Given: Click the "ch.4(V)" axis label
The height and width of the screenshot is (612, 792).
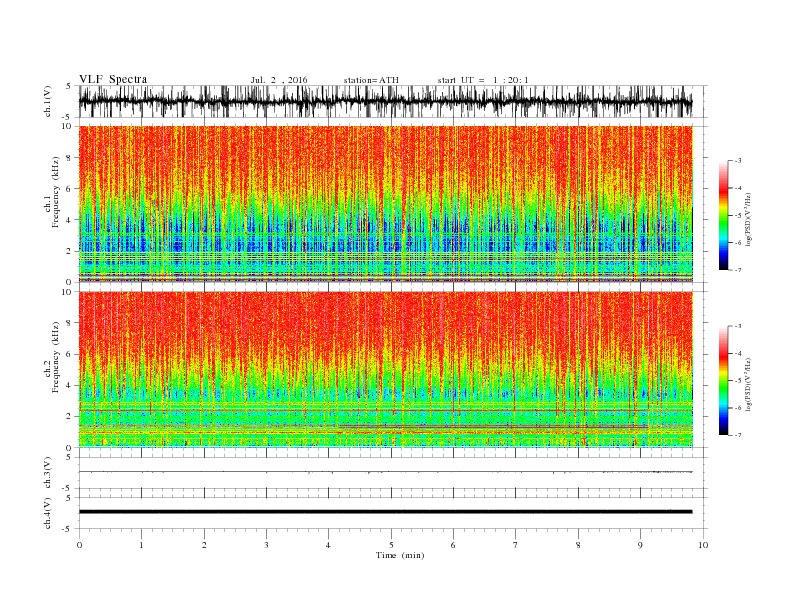Looking at the screenshot, I should [x=48, y=513].
